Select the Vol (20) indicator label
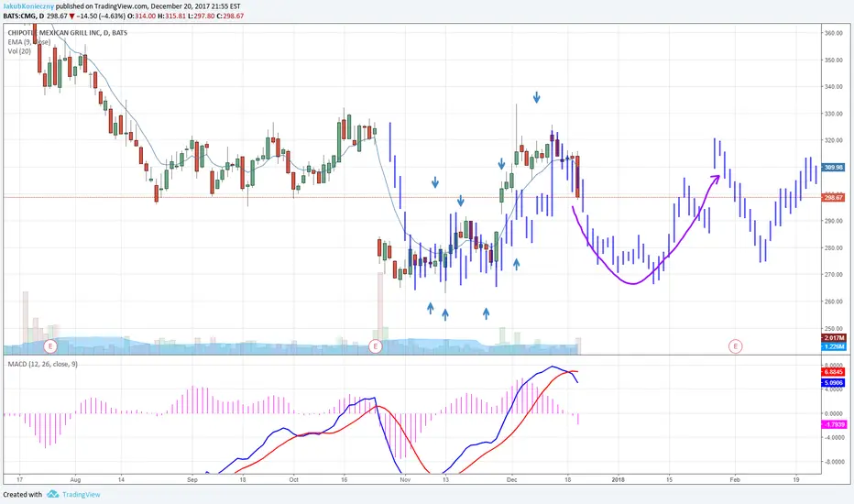 pos(19,51)
